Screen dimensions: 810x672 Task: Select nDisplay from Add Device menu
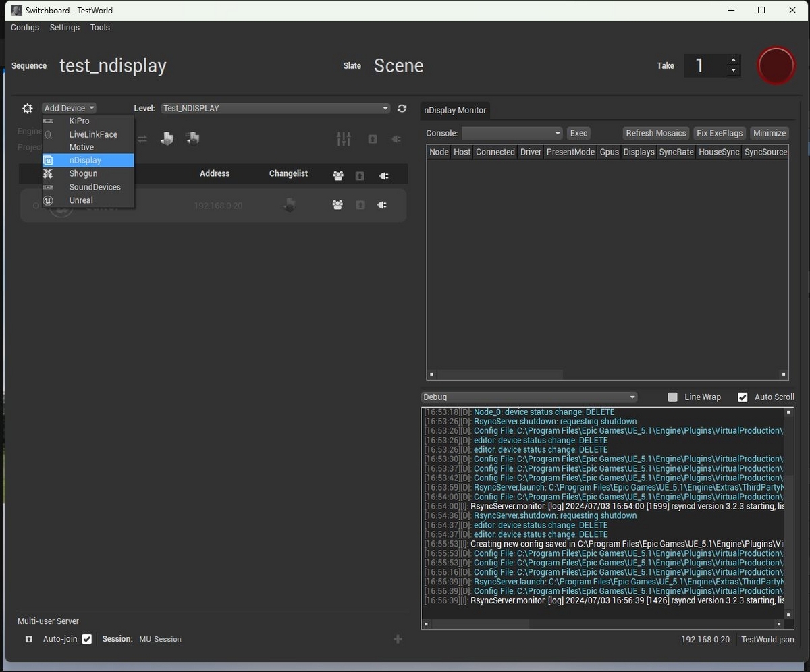point(88,161)
